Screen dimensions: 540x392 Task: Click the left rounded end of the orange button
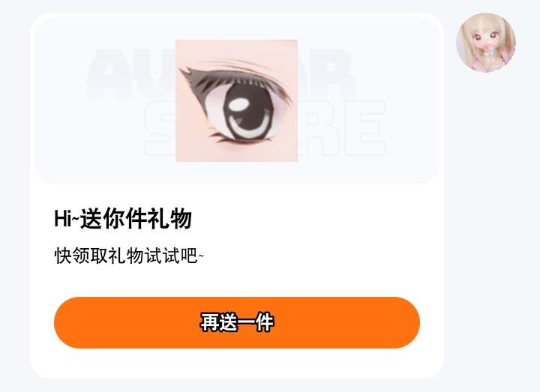coord(70,322)
